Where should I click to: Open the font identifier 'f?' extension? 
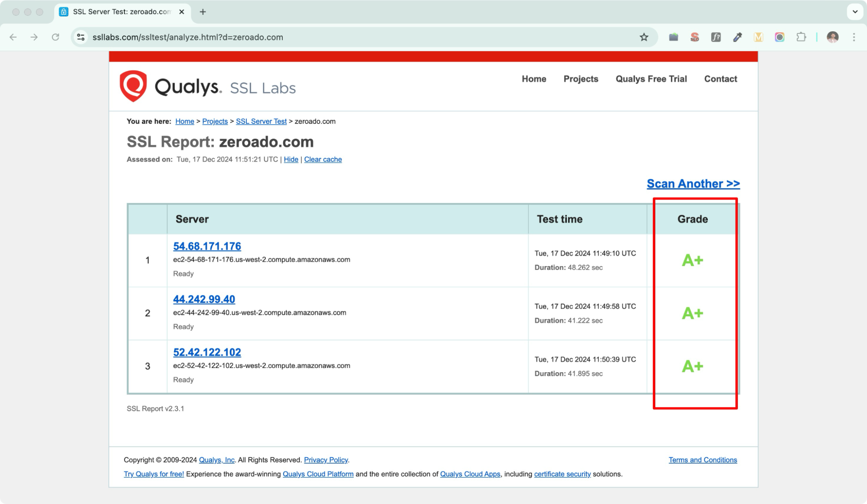click(x=716, y=37)
